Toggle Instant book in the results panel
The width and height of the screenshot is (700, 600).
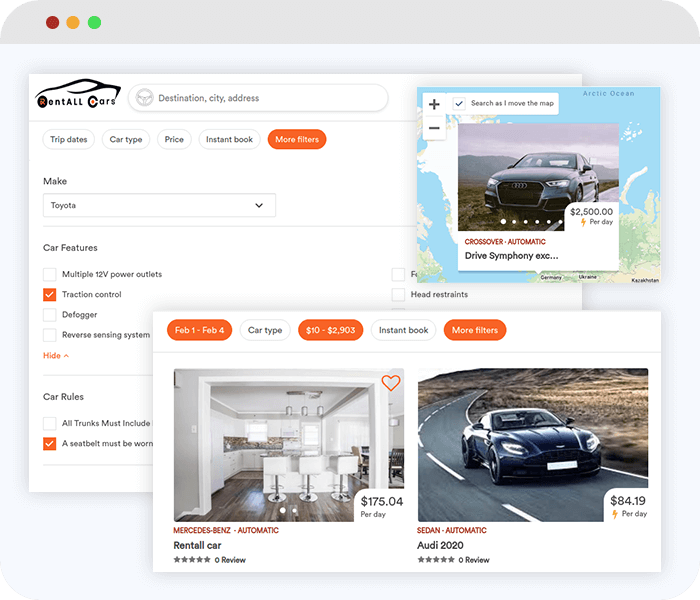click(x=404, y=330)
